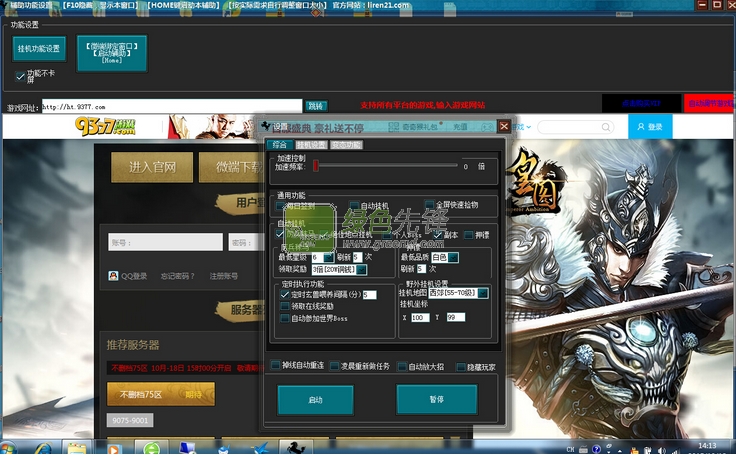Viewport: 736px width, 455px height.
Task: Click the taskbar clock showing 14:13
Action: (x=707, y=446)
